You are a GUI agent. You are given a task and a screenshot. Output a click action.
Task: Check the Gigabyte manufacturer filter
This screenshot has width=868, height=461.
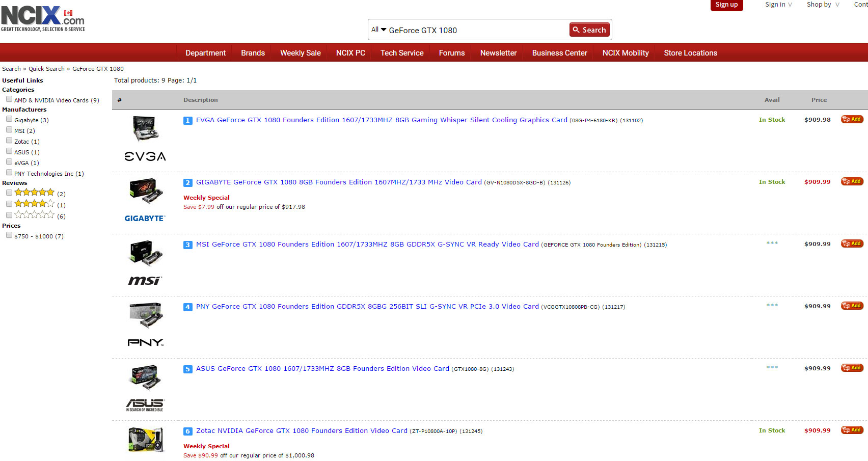pos(9,119)
